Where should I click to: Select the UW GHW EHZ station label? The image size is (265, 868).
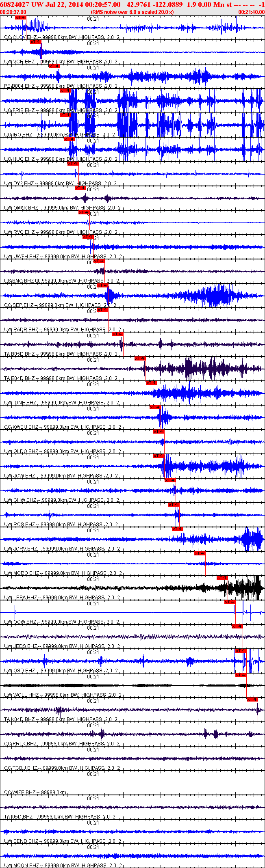coord(61,500)
